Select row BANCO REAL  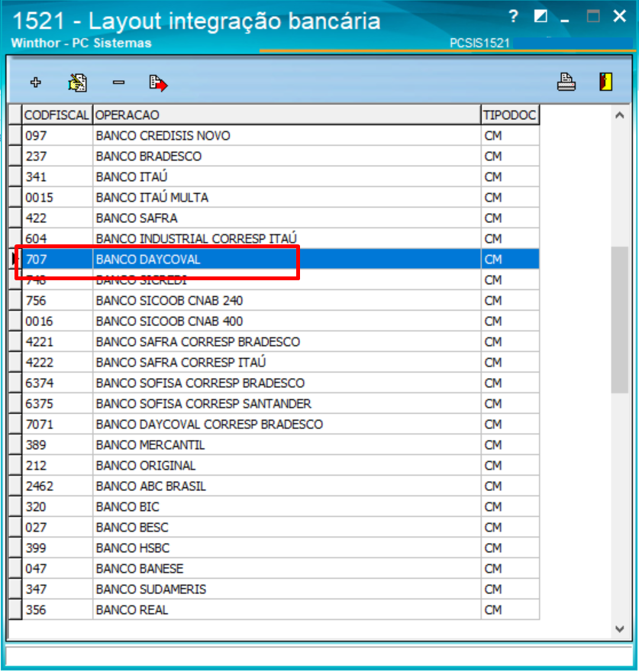[x=273, y=609]
